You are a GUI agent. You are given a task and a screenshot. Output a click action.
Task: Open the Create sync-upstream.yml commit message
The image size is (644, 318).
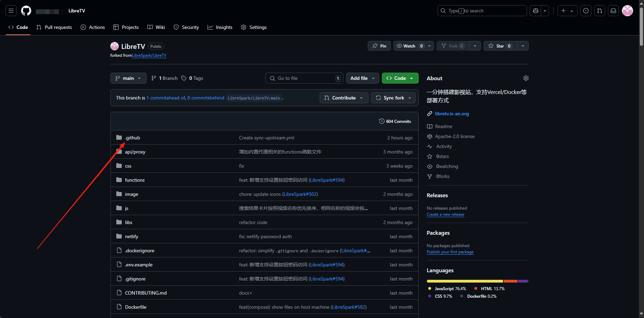click(x=267, y=138)
